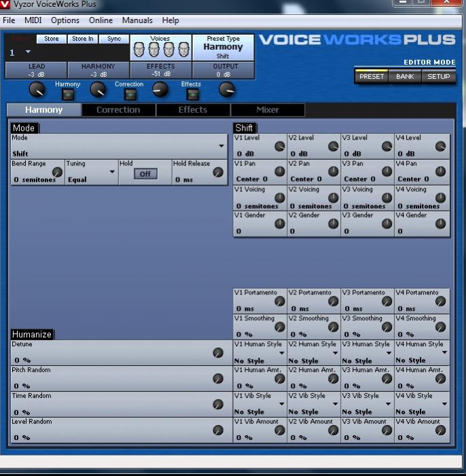The width and height of the screenshot is (466, 476).
Task: Click the LEAD -3 dB level display
Action: pos(37,70)
